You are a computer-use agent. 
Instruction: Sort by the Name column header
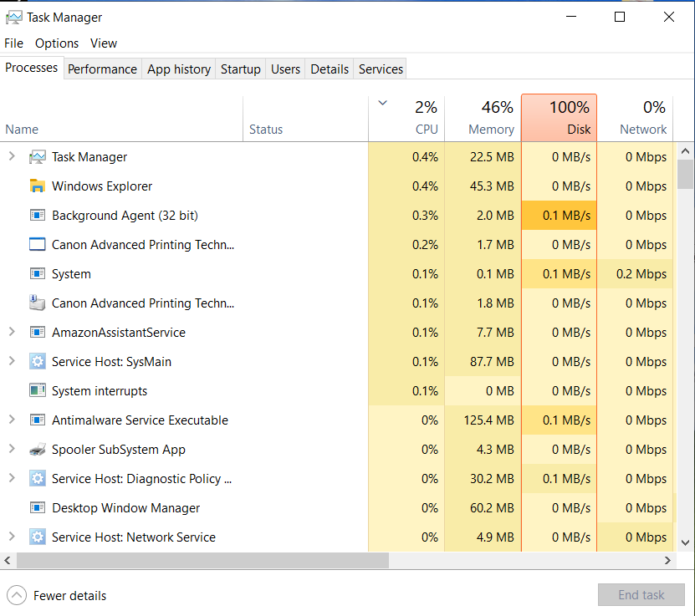coord(121,119)
